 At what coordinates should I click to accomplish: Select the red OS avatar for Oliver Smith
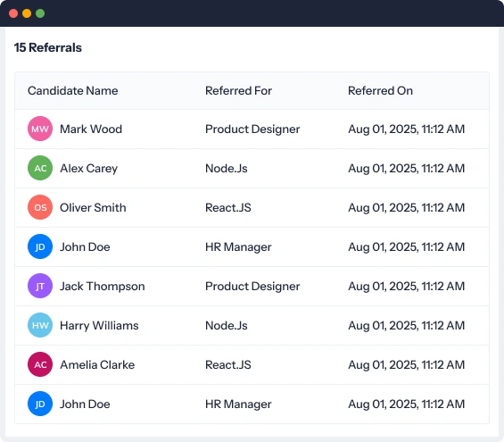click(x=40, y=207)
